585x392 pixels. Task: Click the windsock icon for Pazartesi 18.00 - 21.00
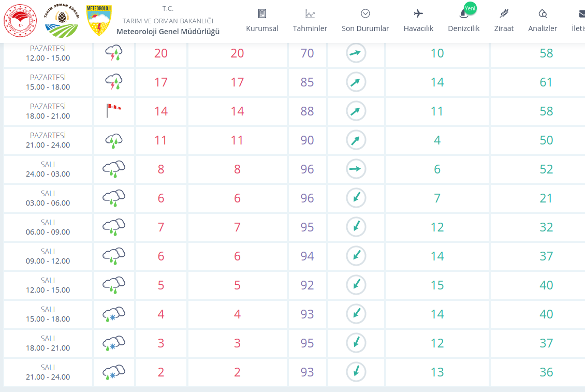pos(114,111)
